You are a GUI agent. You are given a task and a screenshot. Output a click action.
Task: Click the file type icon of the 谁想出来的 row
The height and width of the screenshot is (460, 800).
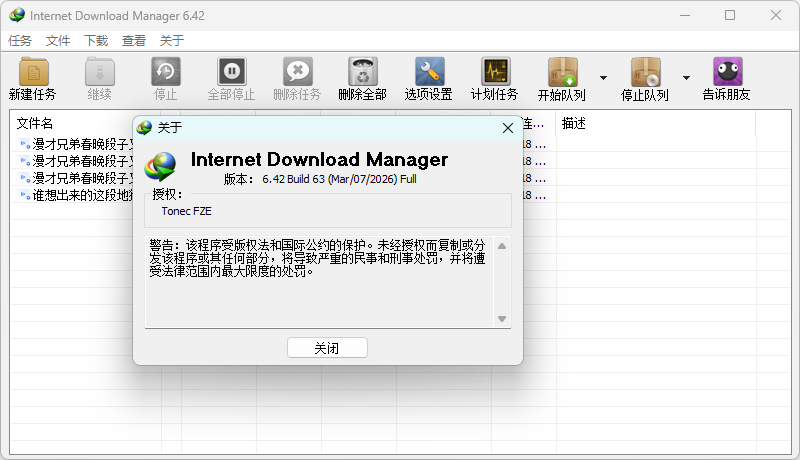(x=24, y=195)
